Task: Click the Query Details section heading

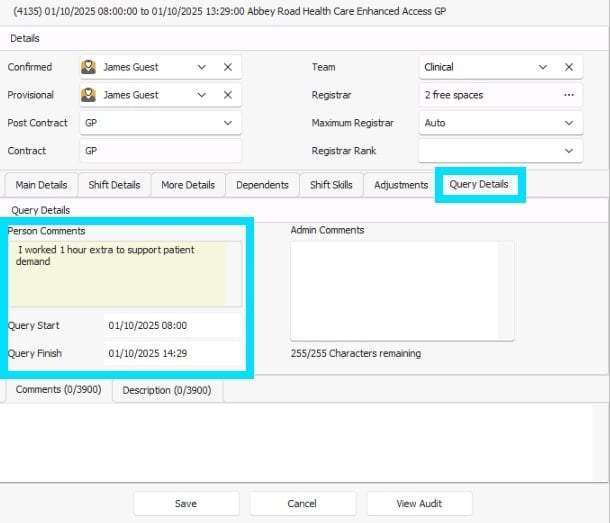Action: 41,210
